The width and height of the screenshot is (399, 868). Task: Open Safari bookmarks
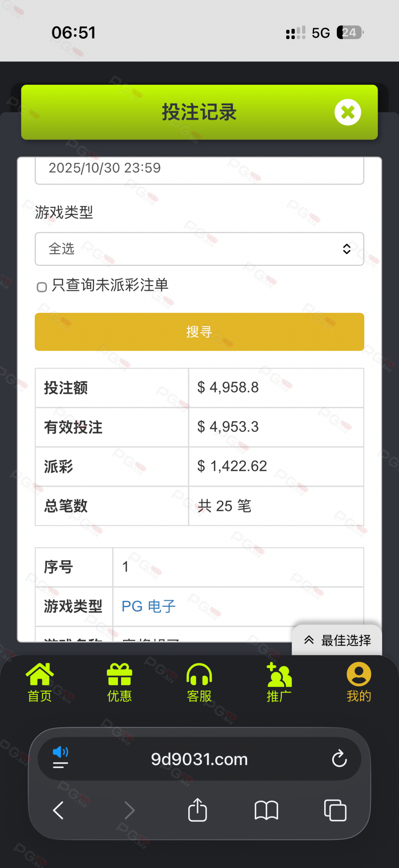(x=266, y=810)
